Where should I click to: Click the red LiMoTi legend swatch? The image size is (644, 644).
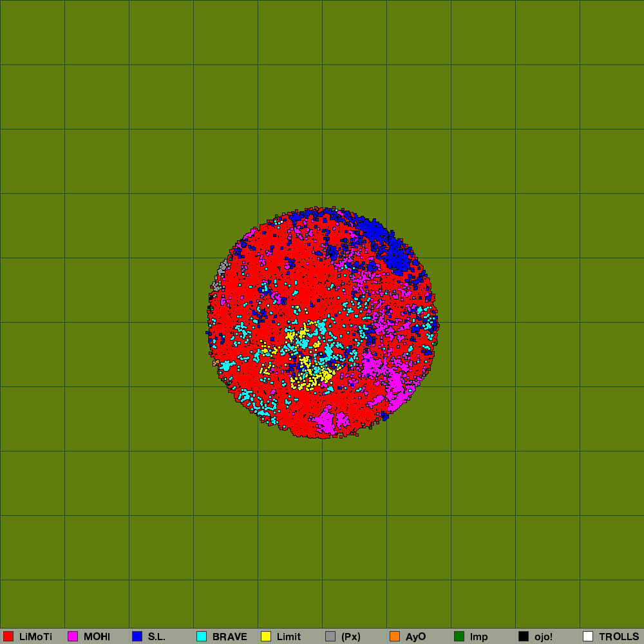pyautogui.click(x=8, y=636)
